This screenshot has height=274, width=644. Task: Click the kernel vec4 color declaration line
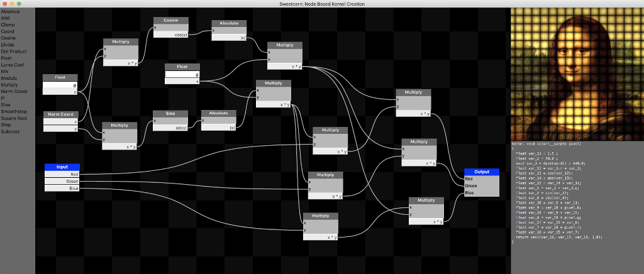coord(547,144)
